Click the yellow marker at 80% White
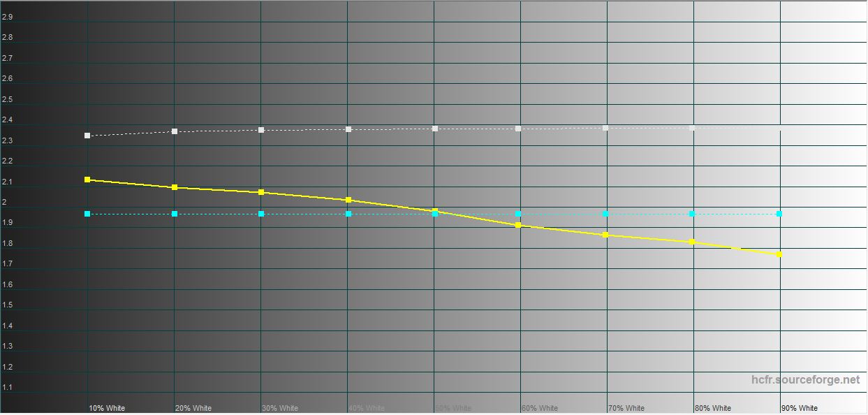The width and height of the screenshot is (868, 415). tap(692, 242)
